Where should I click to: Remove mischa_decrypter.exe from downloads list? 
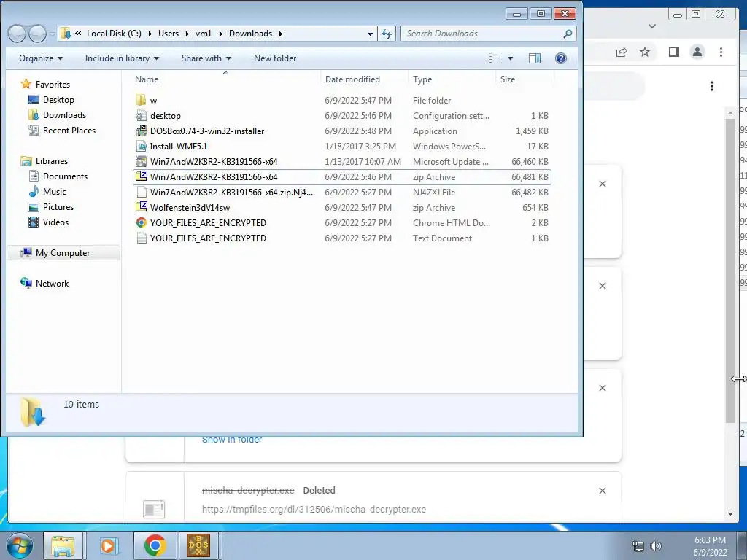pyautogui.click(x=602, y=491)
